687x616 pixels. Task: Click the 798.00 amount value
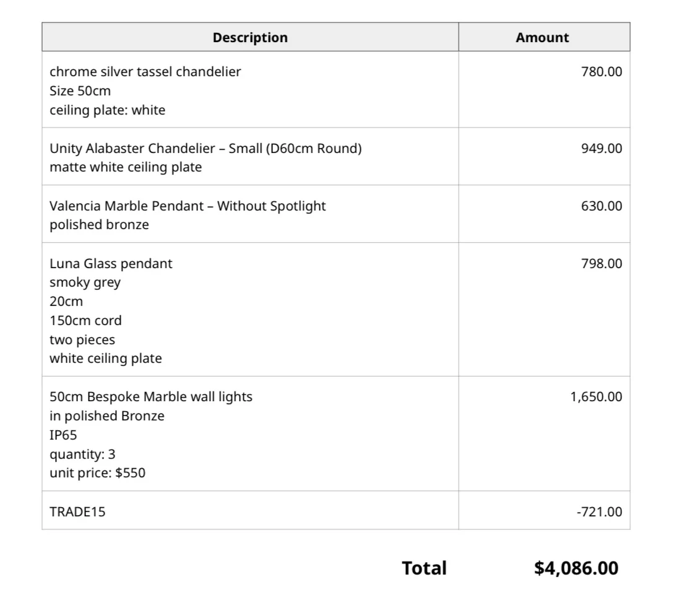pos(602,264)
